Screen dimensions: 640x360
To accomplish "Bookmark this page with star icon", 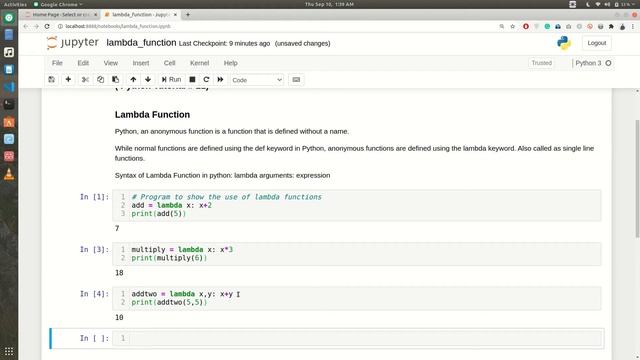I will (x=513, y=26).
